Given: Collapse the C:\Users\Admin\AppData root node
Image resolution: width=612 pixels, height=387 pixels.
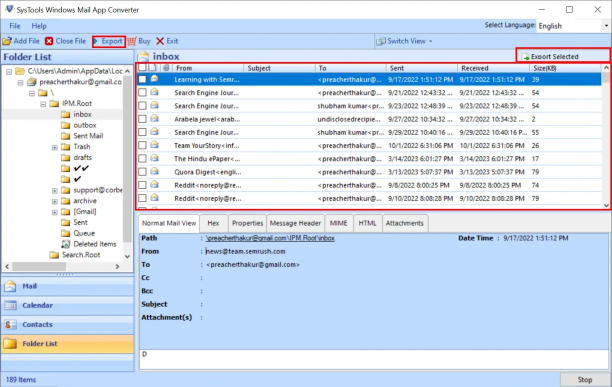Looking at the screenshot, I should [x=9, y=71].
